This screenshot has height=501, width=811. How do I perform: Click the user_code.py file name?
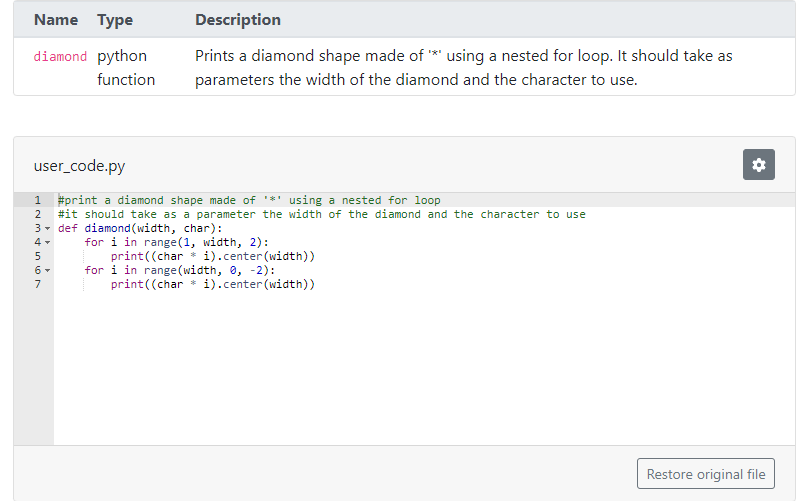pos(79,165)
